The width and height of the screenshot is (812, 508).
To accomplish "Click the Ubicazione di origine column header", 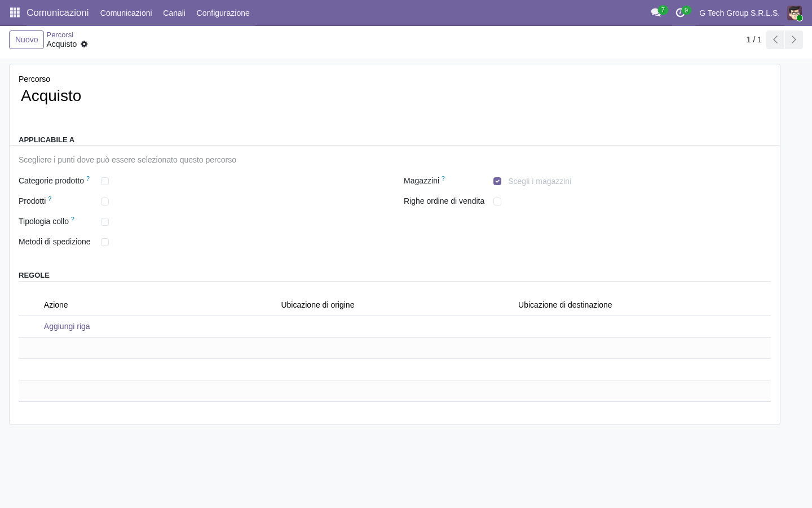I will click(317, 305).
